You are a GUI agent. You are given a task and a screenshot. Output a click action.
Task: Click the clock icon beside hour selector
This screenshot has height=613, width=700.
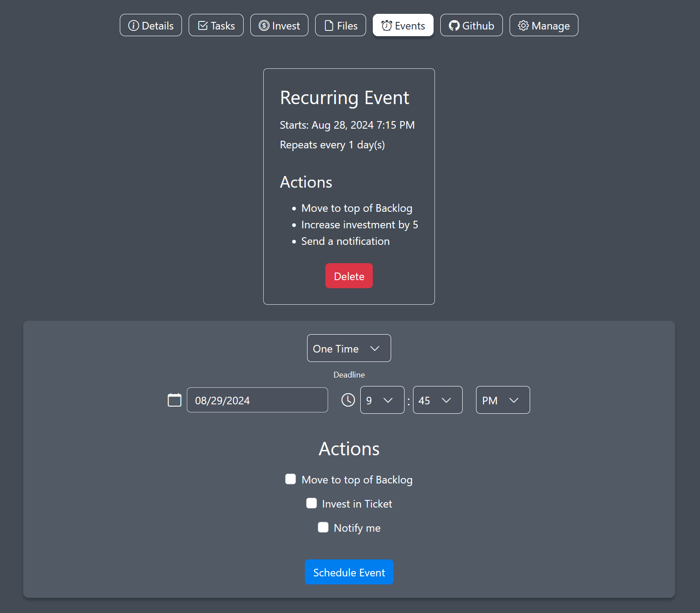[348, 400]
